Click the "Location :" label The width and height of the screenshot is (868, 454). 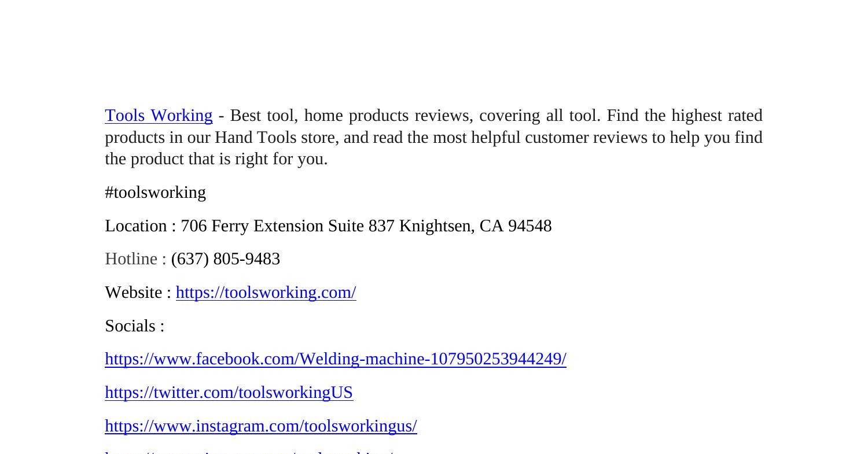pos(140,226)
